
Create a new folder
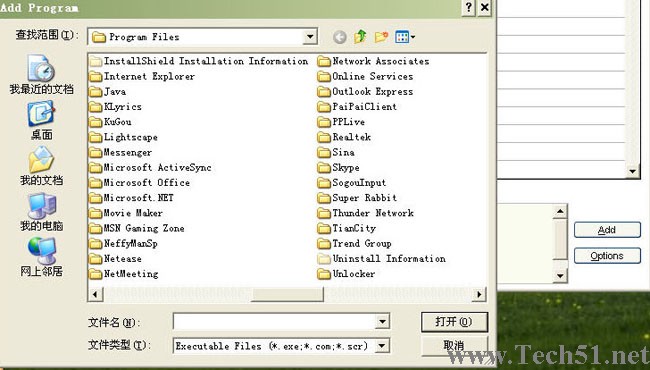click(381, 37)
